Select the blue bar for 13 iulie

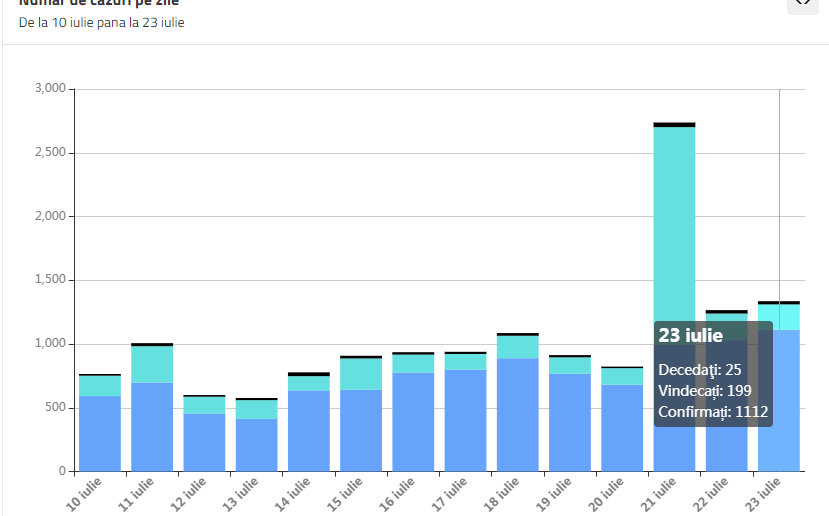256,444
